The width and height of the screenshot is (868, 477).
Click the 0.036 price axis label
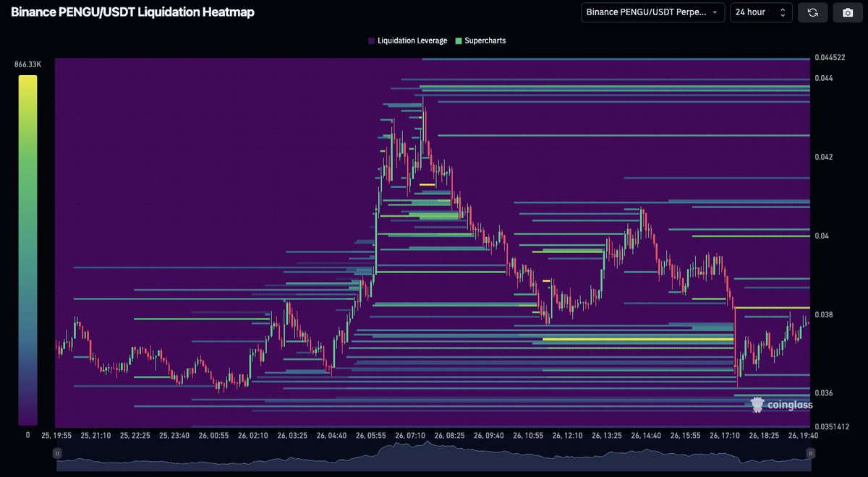tap(824, 393)
